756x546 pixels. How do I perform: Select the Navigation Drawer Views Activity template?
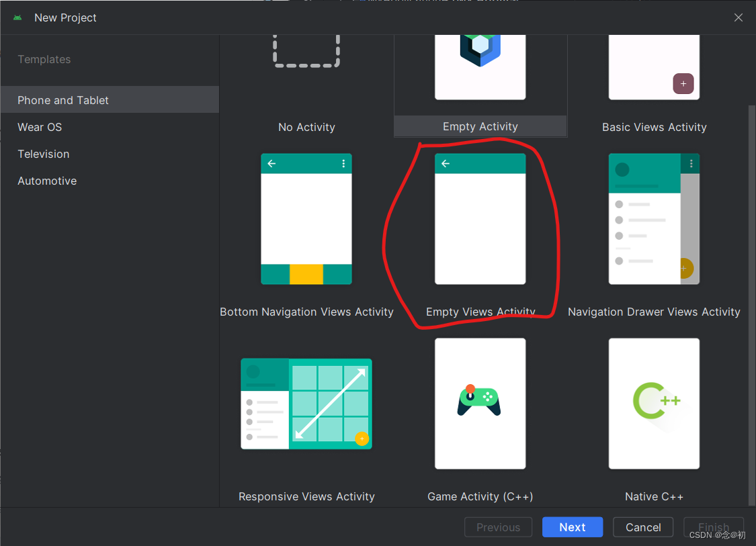pyautogui.click(x=654, y=220)
